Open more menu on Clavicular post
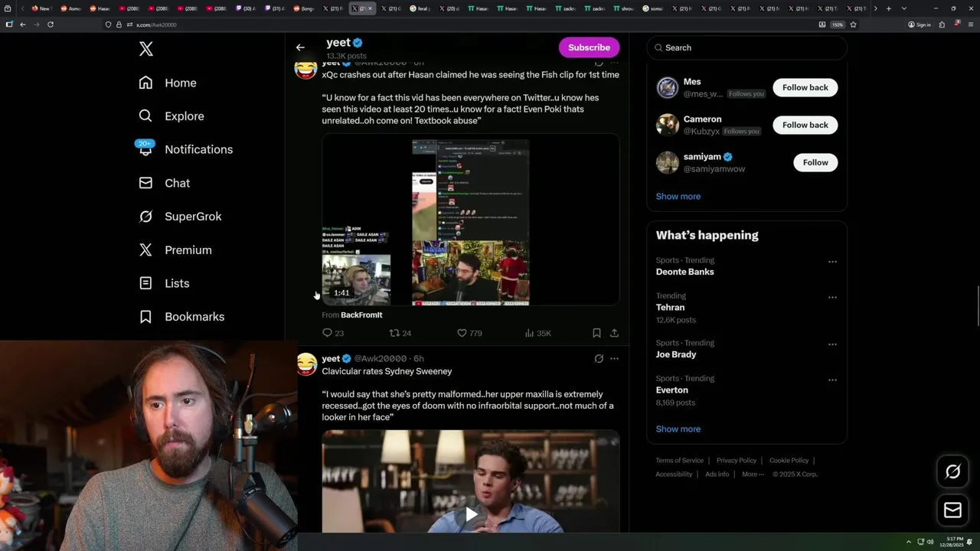Image resolution: width=980 pixels, height=551 pixels. pos(614,358)
